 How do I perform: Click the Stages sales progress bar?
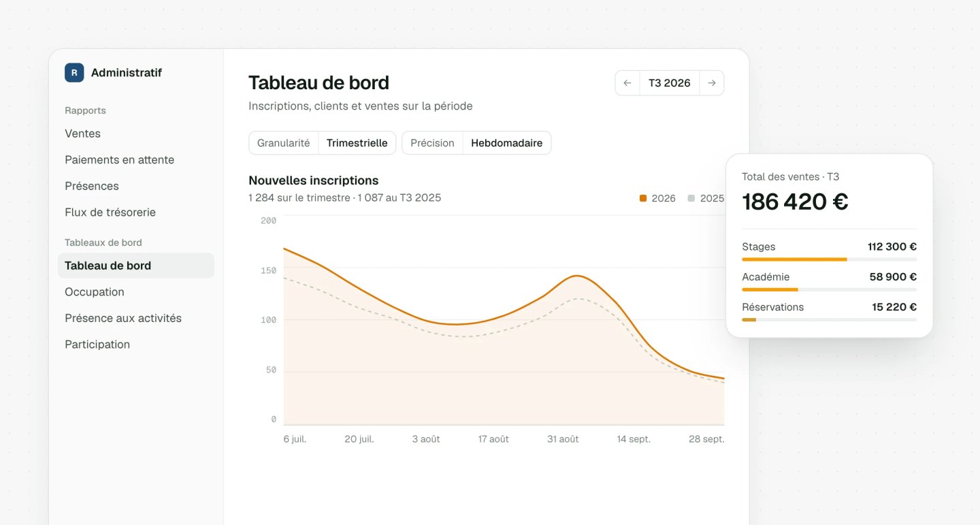[x=829, y=259]
